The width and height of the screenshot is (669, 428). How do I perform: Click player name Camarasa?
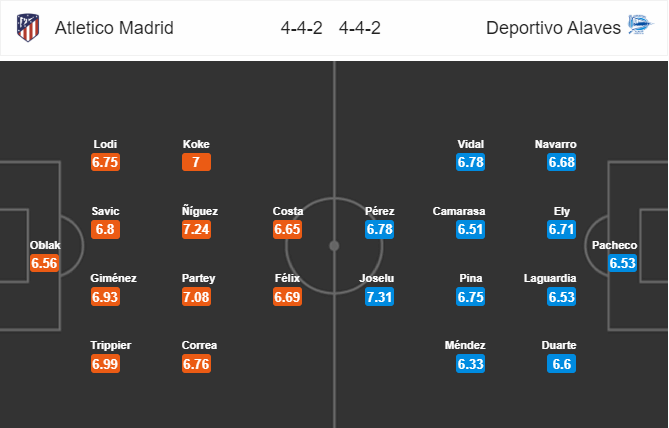click(x=459, y=212)
